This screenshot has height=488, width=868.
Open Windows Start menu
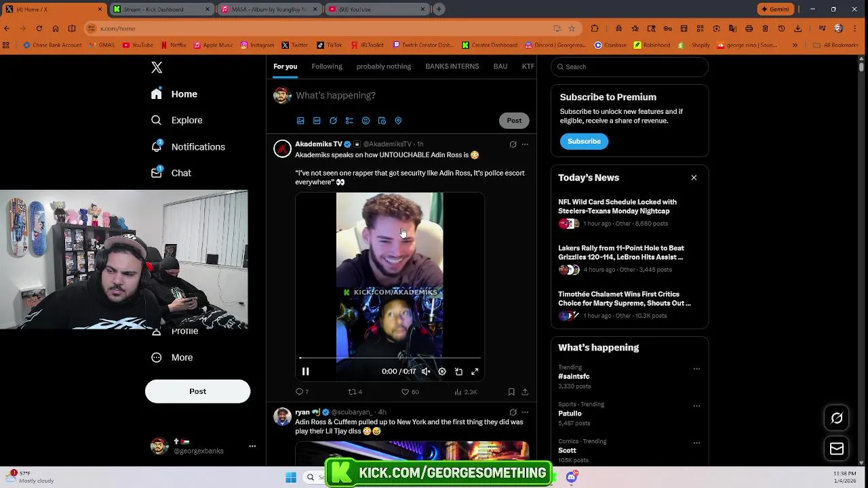tap(291, 477)
